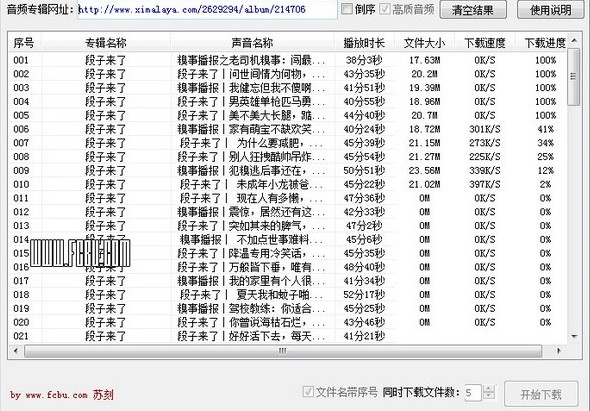The height and width of the screenshot is (411, 590).
Task: Click duration 47分2秒
Action: click(x=364, y=226)
